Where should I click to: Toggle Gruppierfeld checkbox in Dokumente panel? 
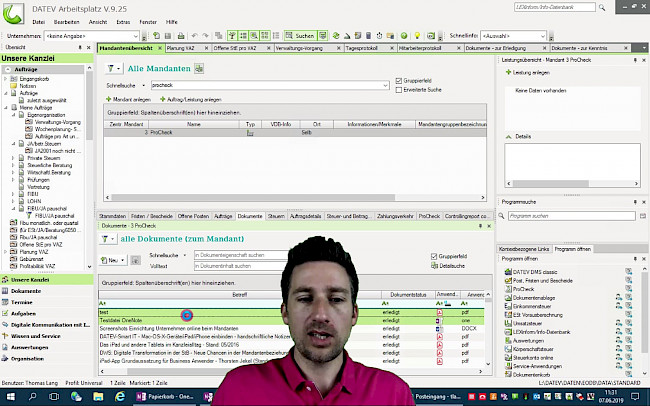434,256
